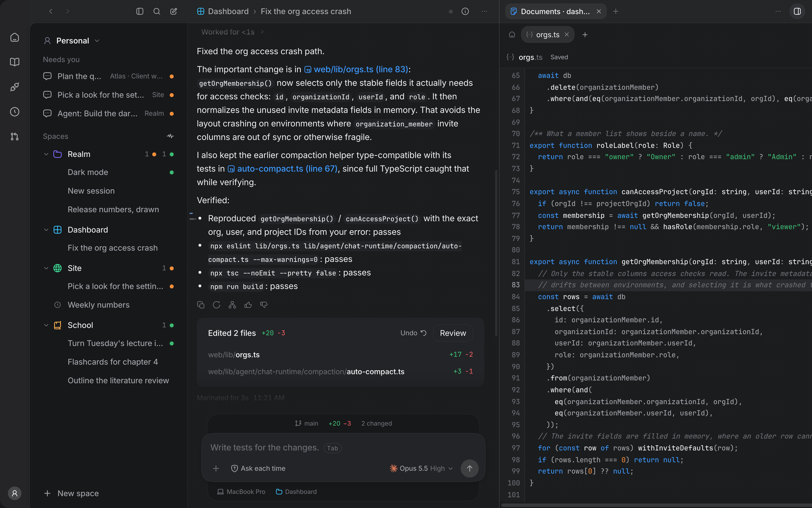The height and width of the screenshot is (508, 812).
Task: Go back with the left arrow
Action: [51, 11]
